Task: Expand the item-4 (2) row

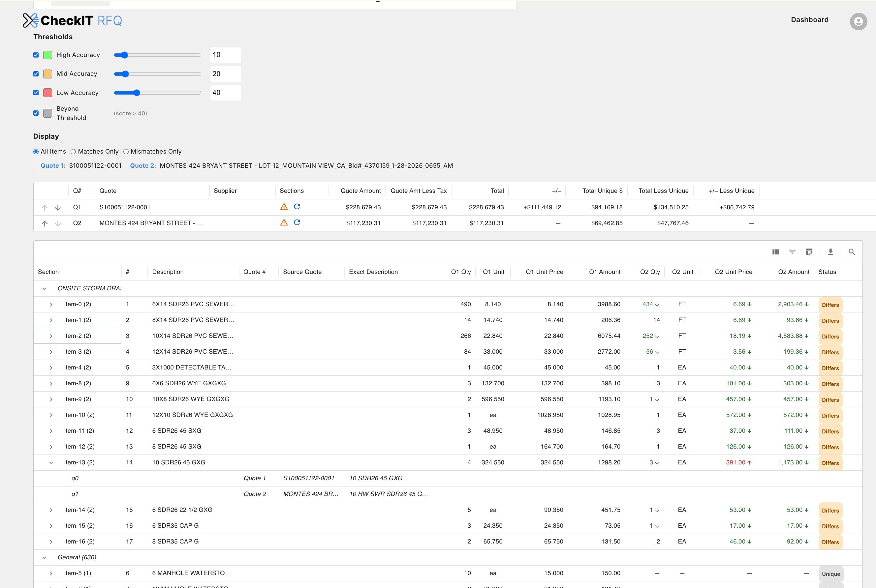Action: coord(51,367)
